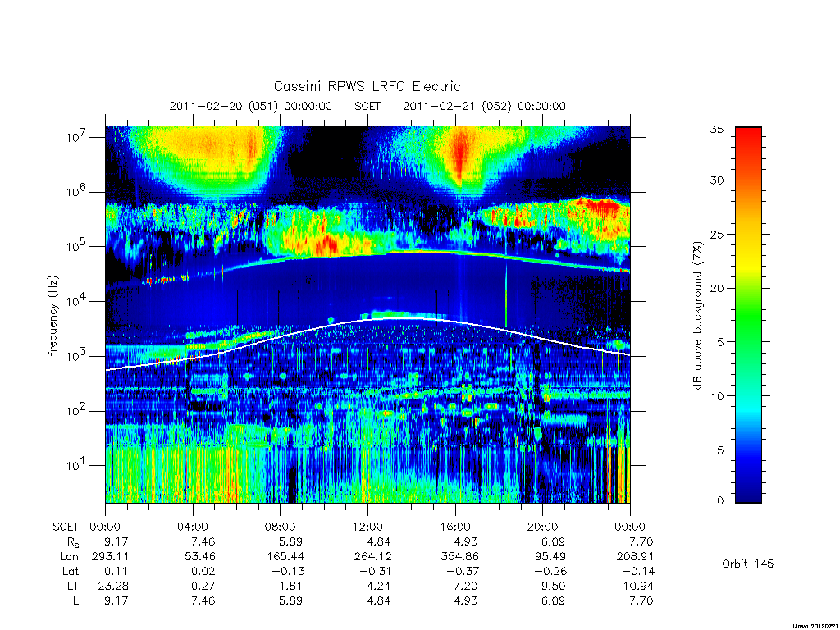The width and height of the screenshot is (840, 630).
Task: Click the 10^5 frequency tick label
Action: click(77, 246)
